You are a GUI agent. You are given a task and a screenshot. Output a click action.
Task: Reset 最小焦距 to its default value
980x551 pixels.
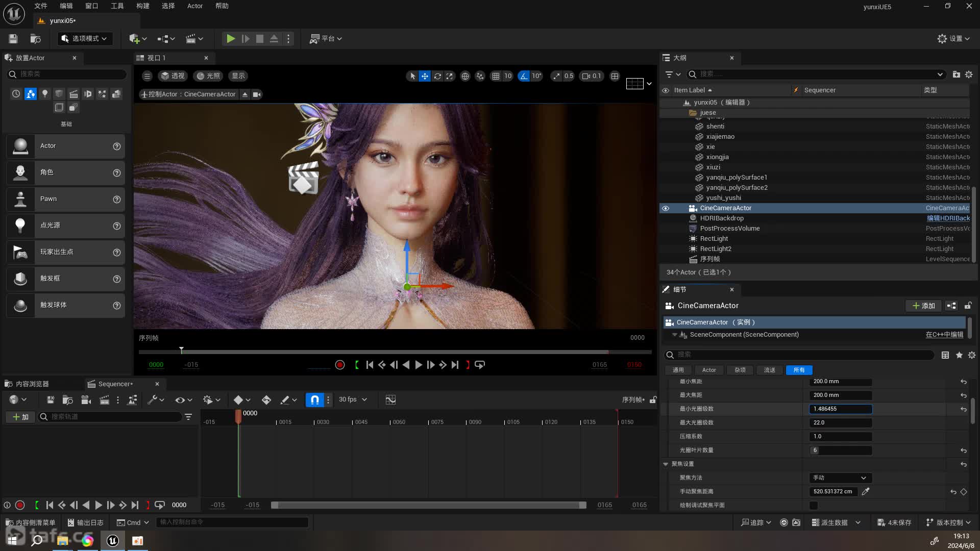pyautogui.click(x=963, y=382)
